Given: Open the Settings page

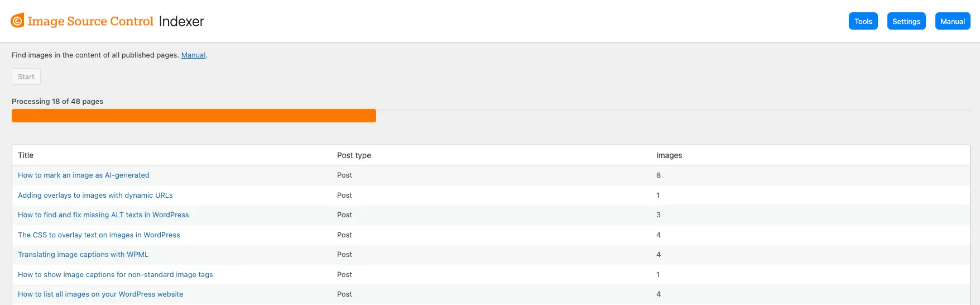Looking at the screenshot, I should (x=906, y=21).
